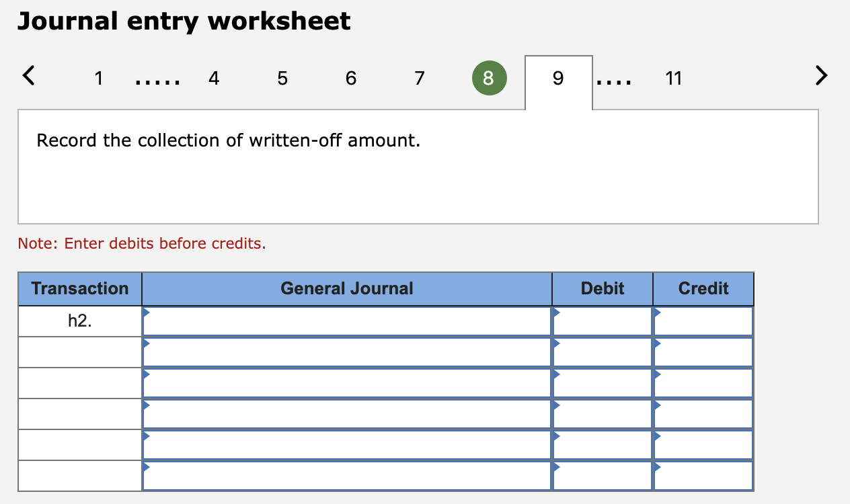Viewport: 850px width, 504px height.
Task: Click the Transaction column header
Action: click(80, 289)
